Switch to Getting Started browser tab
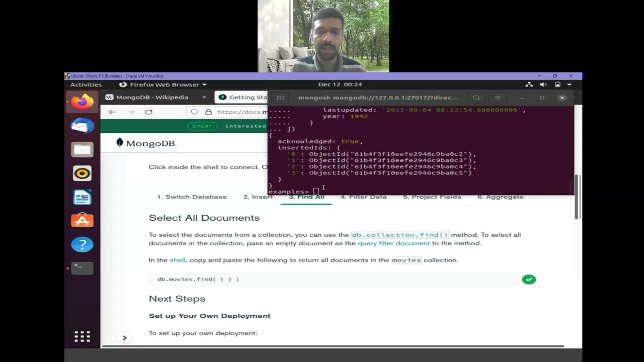The image size is (644, 362). (242, 97)
